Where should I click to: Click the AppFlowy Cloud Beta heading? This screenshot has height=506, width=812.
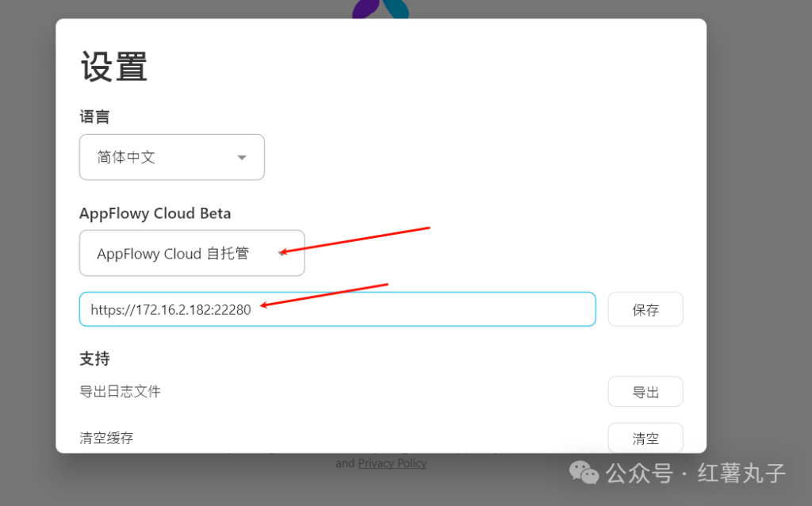point(155,213)
